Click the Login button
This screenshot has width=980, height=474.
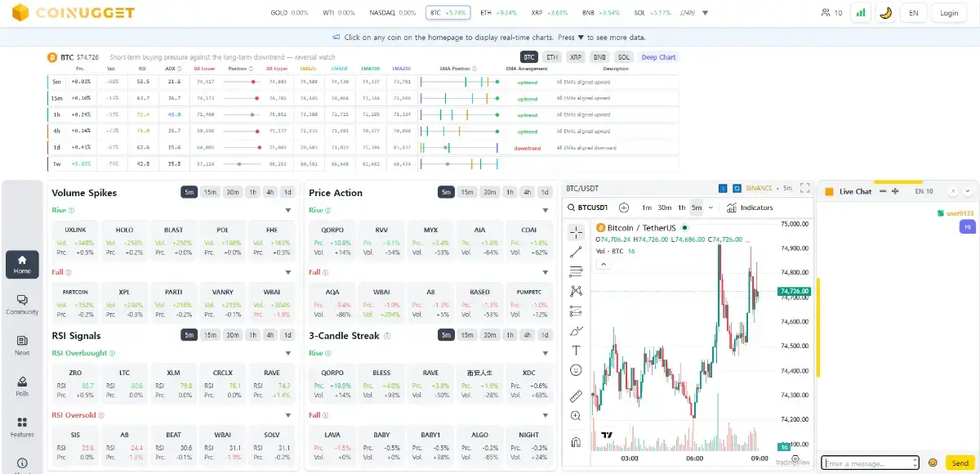click(949, 13)
